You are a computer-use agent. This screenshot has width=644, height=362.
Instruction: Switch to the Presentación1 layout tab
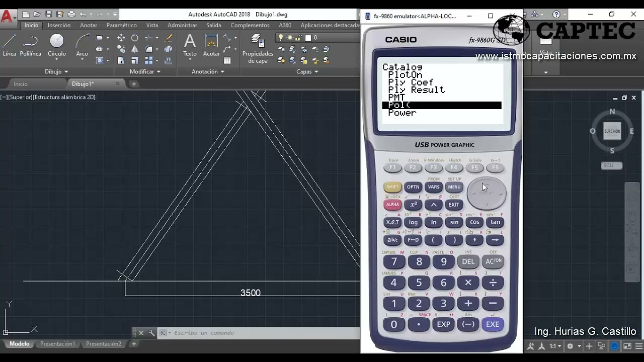[x=57, y=344]
